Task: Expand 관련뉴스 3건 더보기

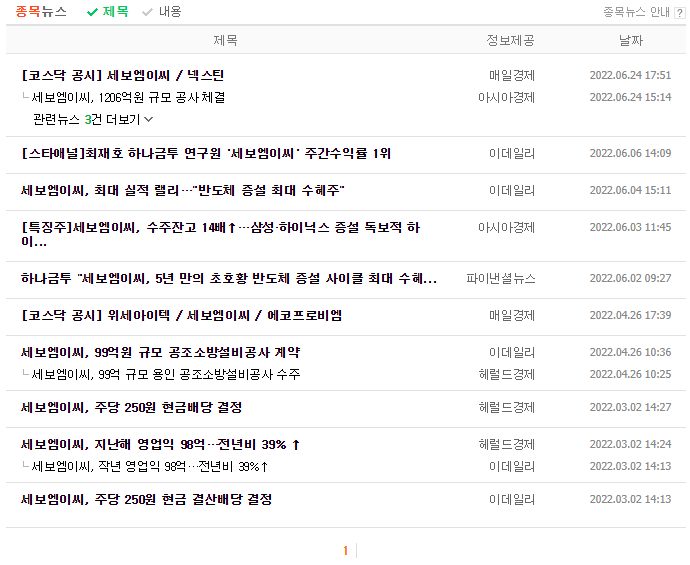Action: 93,119
